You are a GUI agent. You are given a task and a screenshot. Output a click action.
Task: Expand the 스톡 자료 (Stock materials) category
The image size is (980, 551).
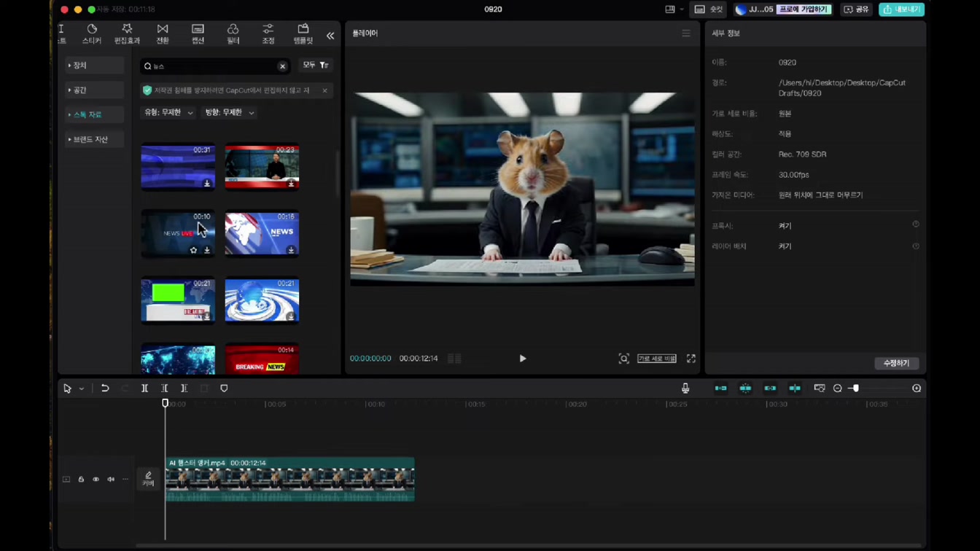[94, 114]
